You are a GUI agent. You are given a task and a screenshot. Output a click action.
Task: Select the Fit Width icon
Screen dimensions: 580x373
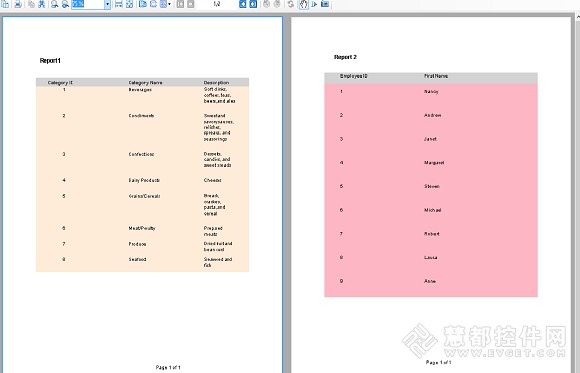[118, 4]
